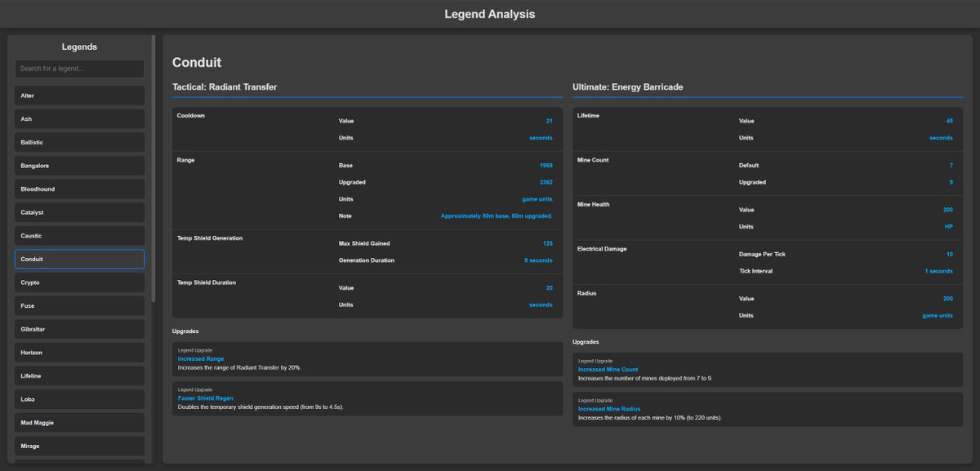Pick Loba from the legends list
The image size is (980, 471).
[79, 399]
